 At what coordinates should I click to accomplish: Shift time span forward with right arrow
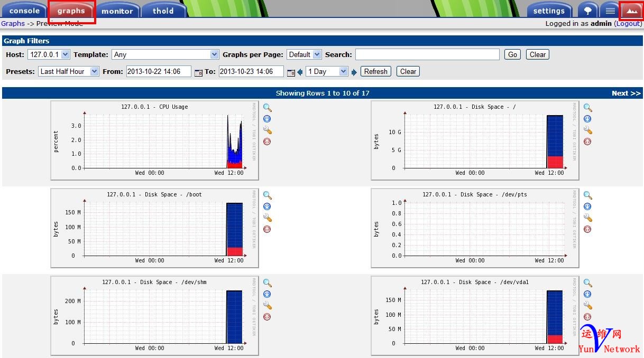coord(354,72)
